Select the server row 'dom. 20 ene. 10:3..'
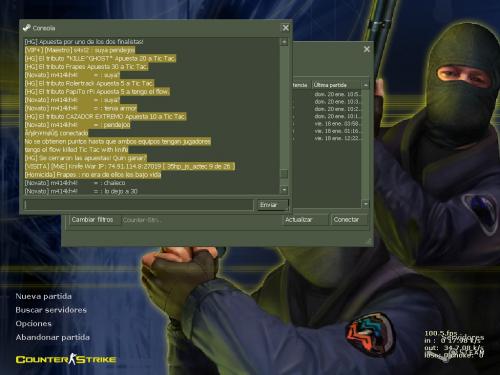 coord(337,102)
